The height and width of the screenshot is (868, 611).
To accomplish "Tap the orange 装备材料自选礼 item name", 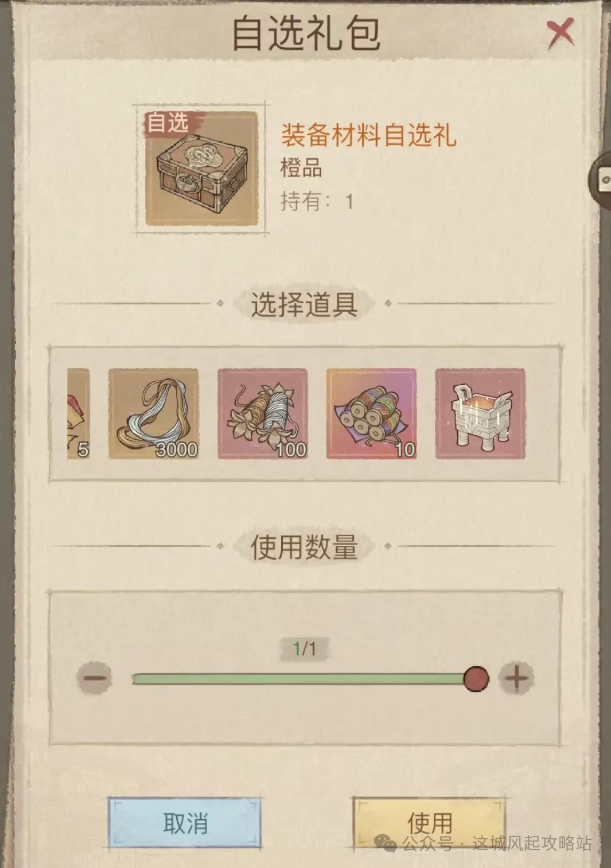I will (368, 135).
